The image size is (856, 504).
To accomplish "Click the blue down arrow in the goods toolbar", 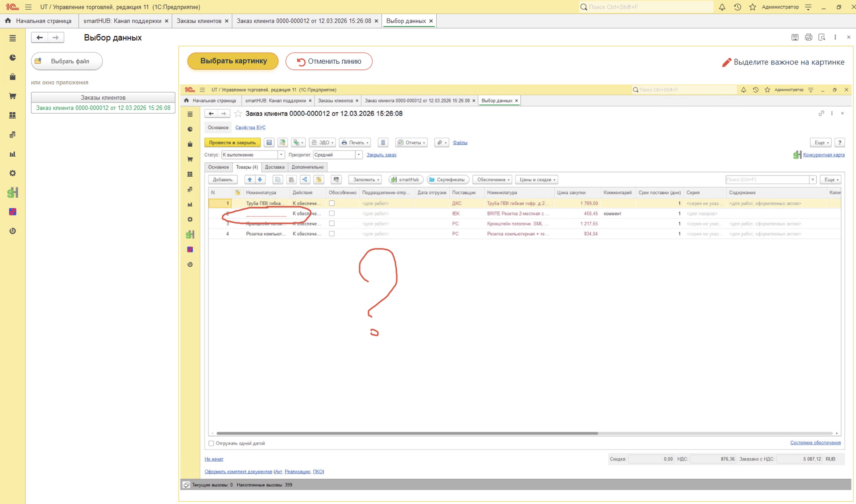I will (260, 179).
